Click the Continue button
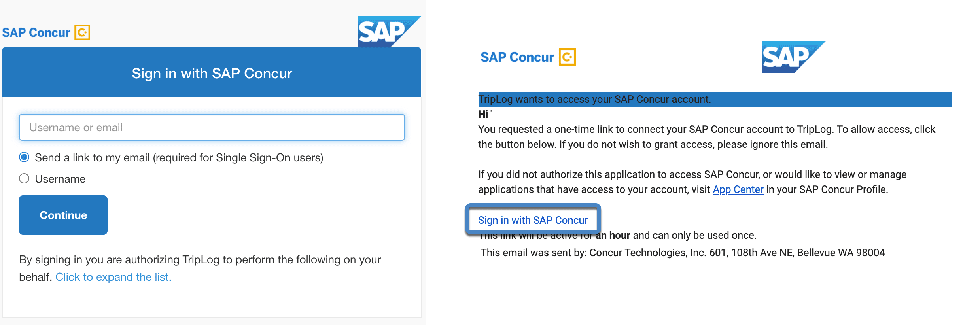The height and width of the screenshot is (325, 980). tap(63, 215)
